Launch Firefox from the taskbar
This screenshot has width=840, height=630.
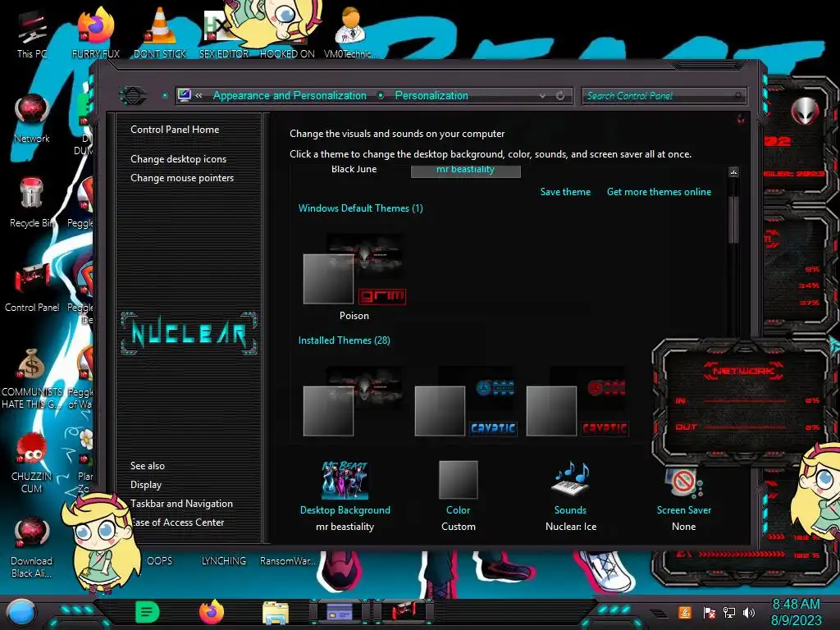(212, 612)
